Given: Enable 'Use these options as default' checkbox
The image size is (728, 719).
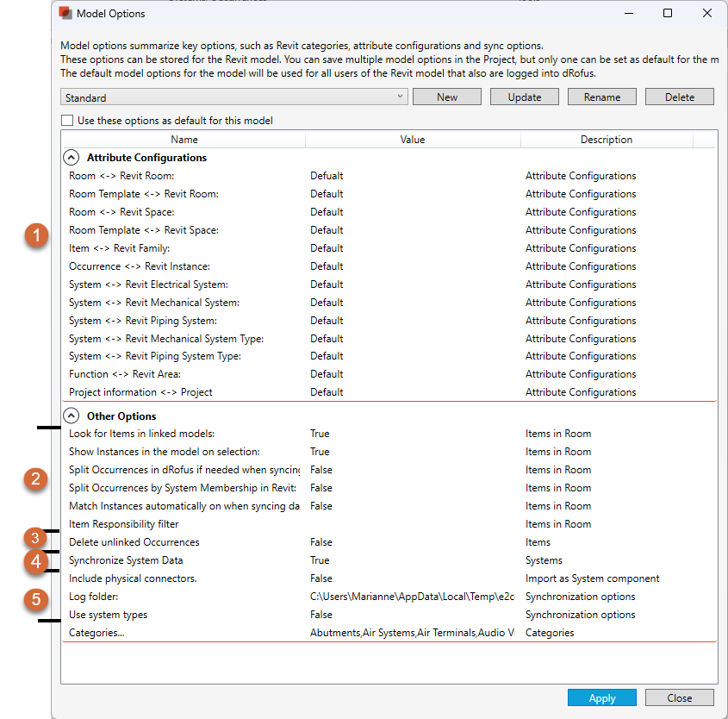Looking at the screenshot, I should pyautogui.click(x=68, y=121).
